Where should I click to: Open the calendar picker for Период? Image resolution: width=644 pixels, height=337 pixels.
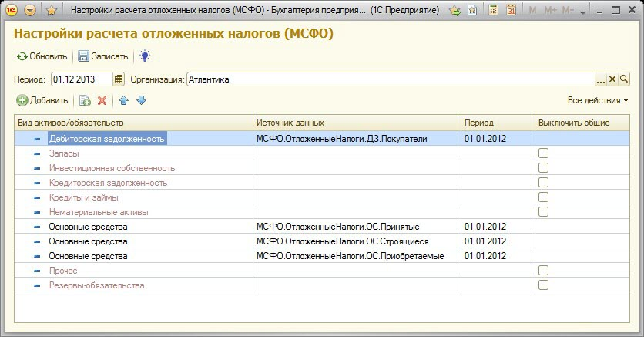click(x=119, y=79)
